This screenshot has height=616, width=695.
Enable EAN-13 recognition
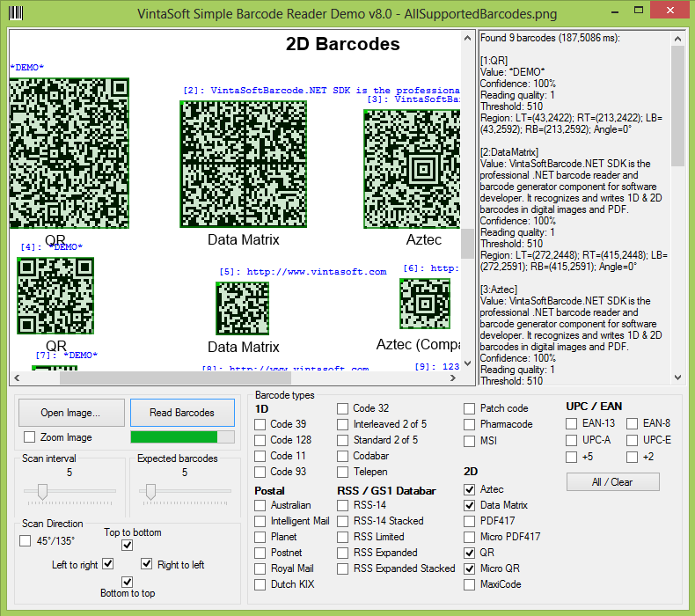(x=571, y=423)
